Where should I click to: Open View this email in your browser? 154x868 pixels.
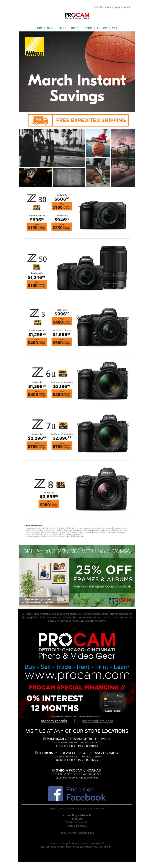pos(112,7)
